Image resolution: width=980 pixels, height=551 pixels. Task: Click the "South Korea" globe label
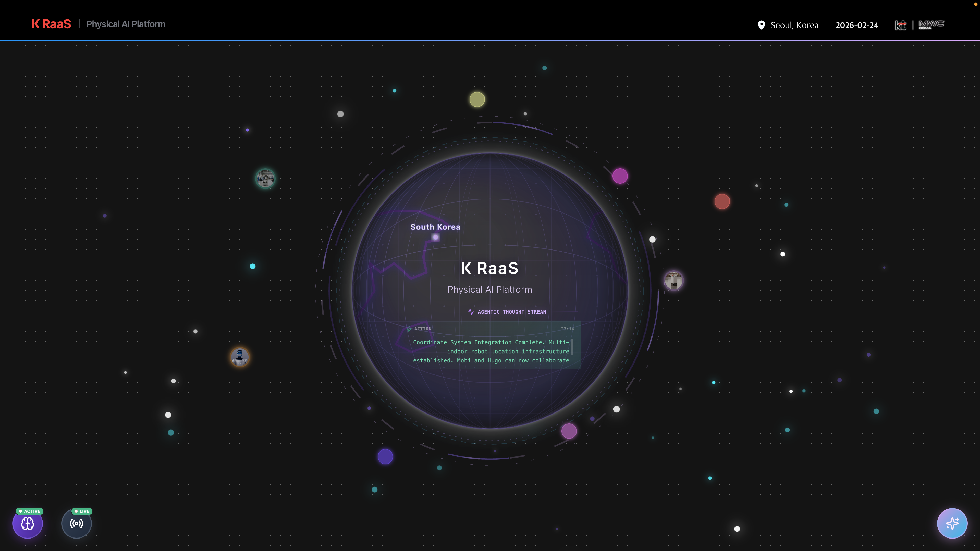[x=435, y=227]
